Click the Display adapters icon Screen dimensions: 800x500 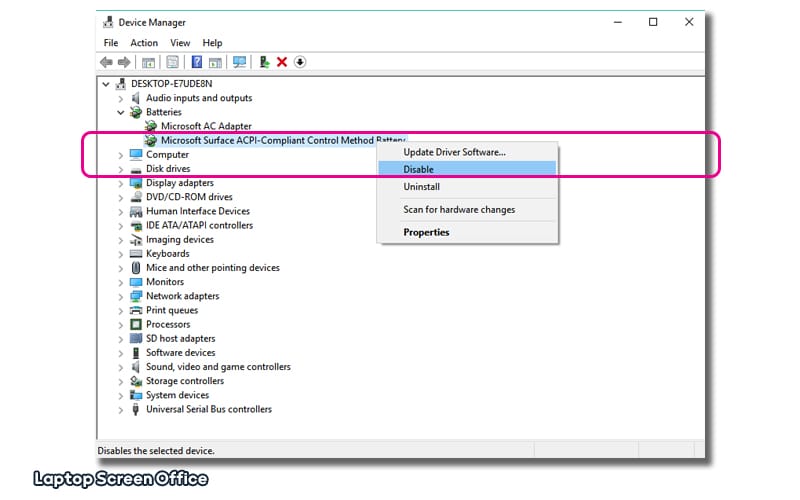(136, 183)
